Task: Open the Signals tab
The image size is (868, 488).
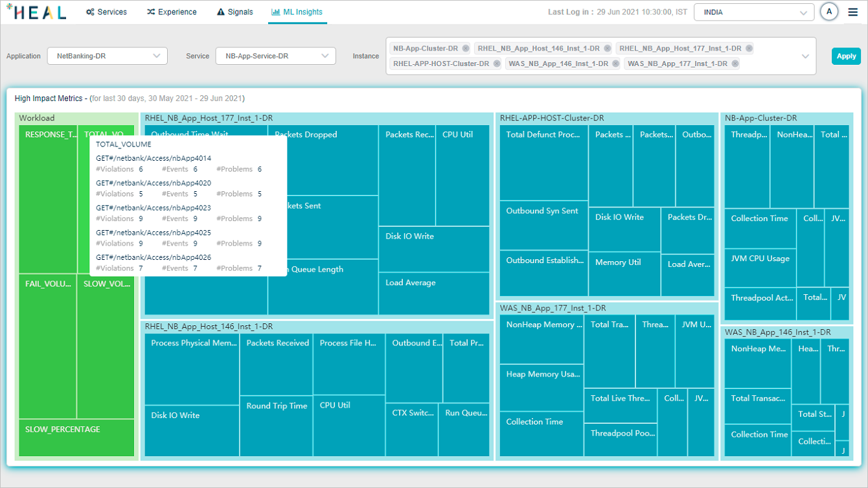Action: pos(234,12)
